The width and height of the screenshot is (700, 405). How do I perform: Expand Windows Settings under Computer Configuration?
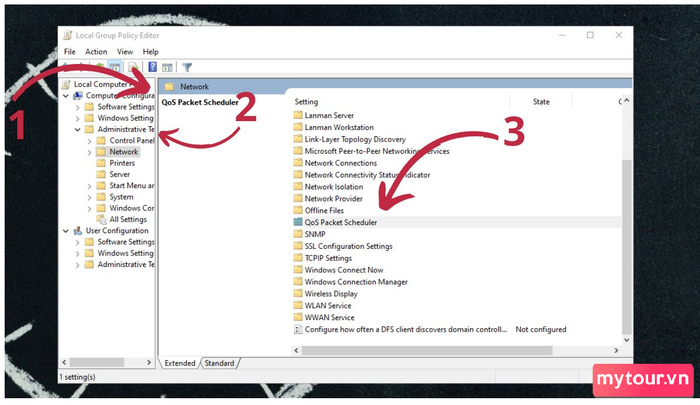click(77, 118)
